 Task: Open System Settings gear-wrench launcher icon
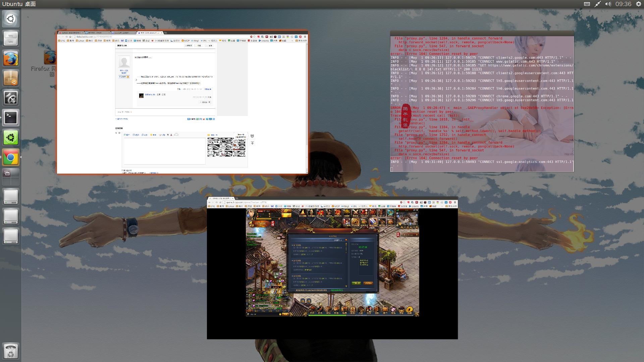point(11,98)
